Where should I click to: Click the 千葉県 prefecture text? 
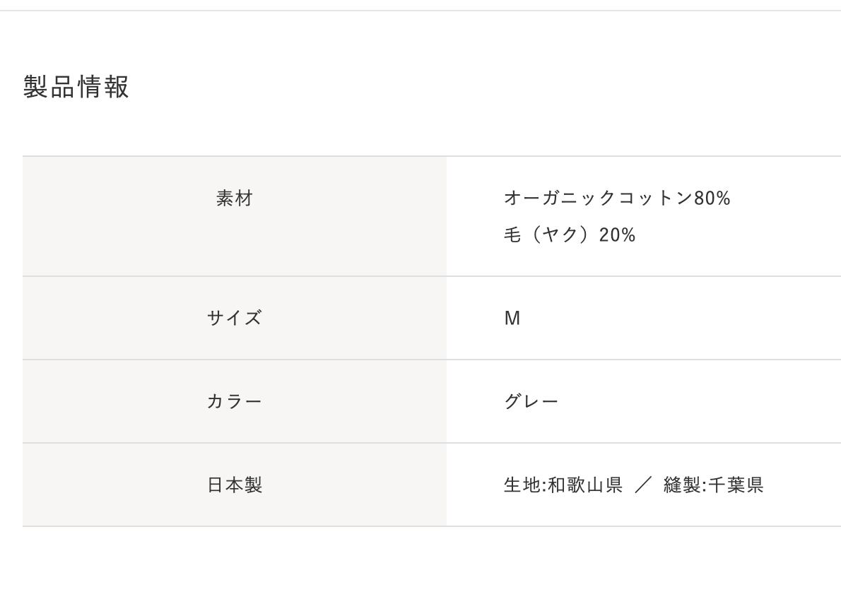736,485
